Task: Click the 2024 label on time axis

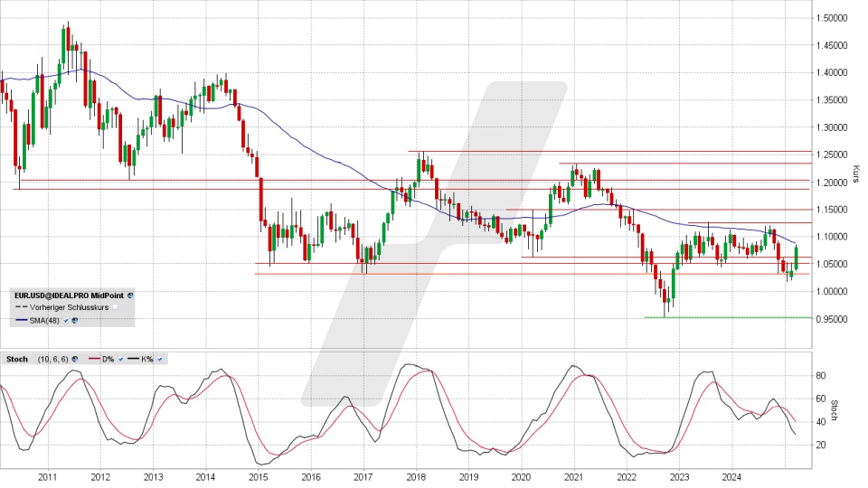Action: (x=731, y=477)
